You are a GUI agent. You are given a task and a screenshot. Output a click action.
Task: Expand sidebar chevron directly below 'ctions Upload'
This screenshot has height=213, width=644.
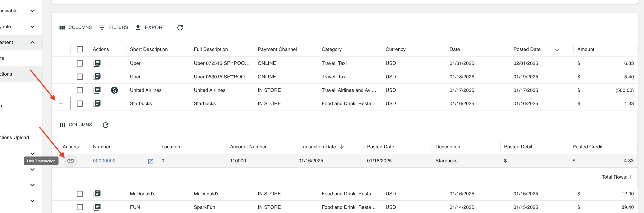click(x=32, y=153)
